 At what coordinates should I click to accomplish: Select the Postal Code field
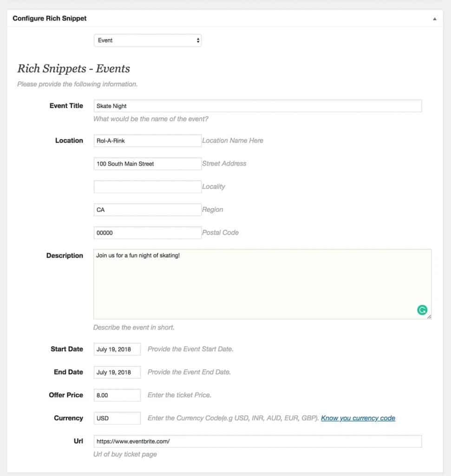[x=147, y=233]
